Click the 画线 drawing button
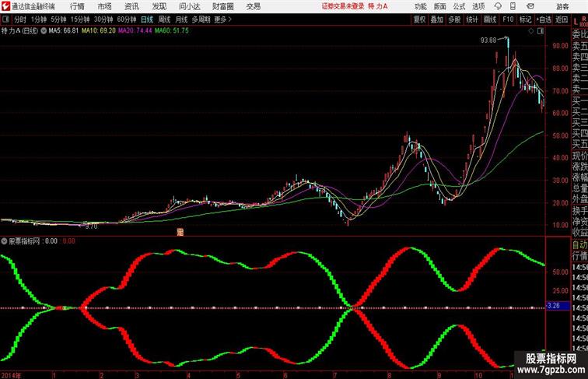The height and width of the screenshot is (379, 588). click(490, 19)
